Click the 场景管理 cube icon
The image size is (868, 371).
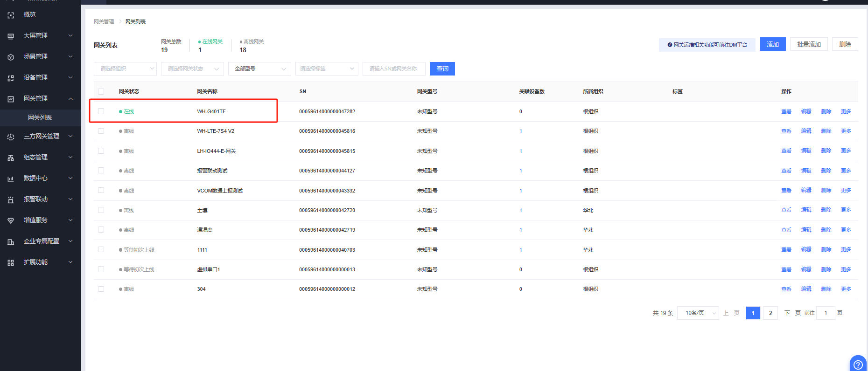tap(11, 57)
